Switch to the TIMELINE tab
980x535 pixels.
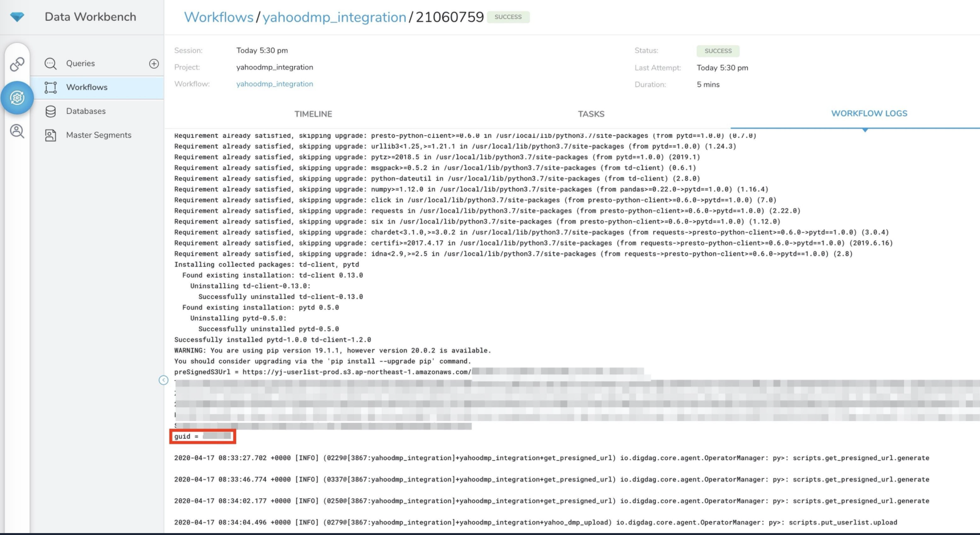pos(313,114)
